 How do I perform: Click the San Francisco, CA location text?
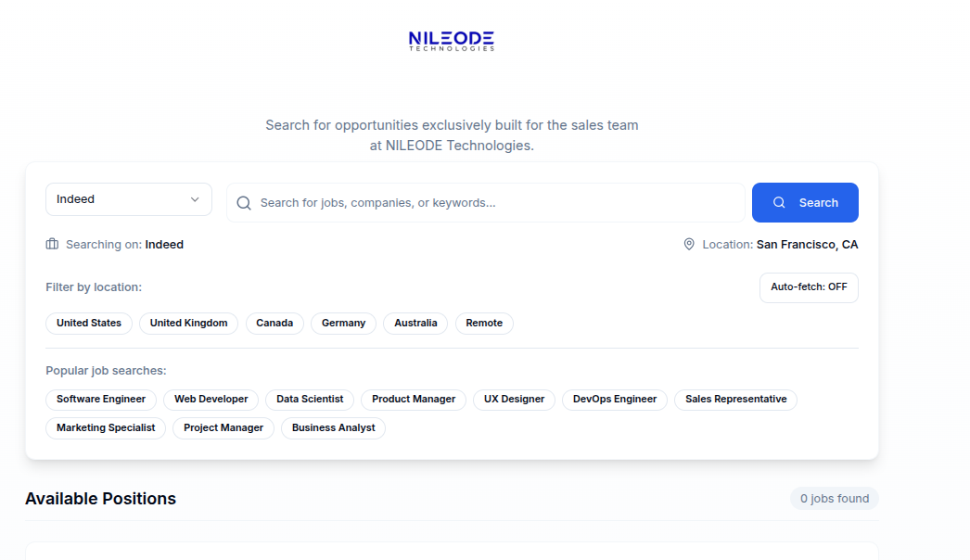click(x=808, y=245)
